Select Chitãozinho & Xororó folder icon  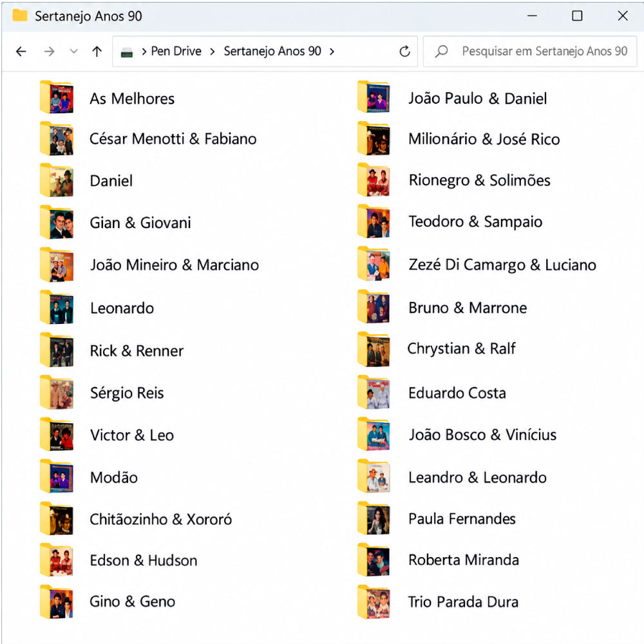click(x=57, y=518)
